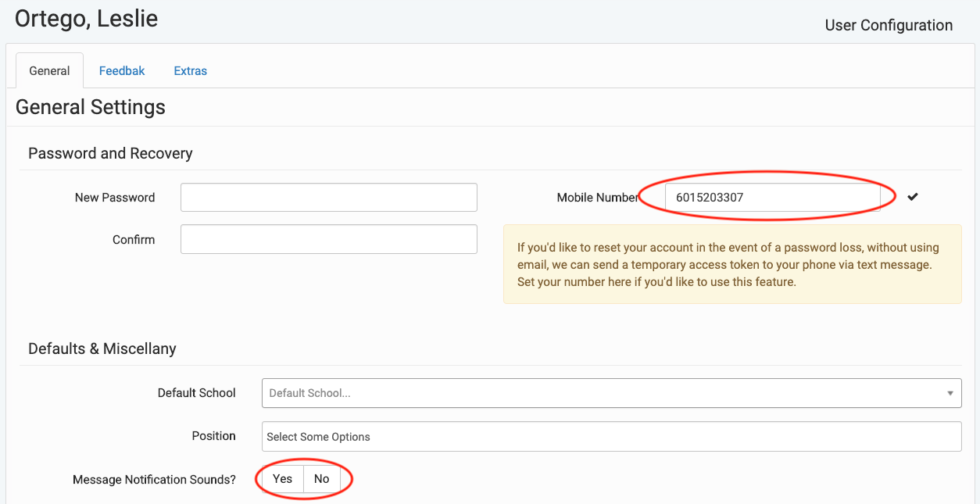Click the Mobile Number input field
980x504 pixels.
click(x=773, y=197)
